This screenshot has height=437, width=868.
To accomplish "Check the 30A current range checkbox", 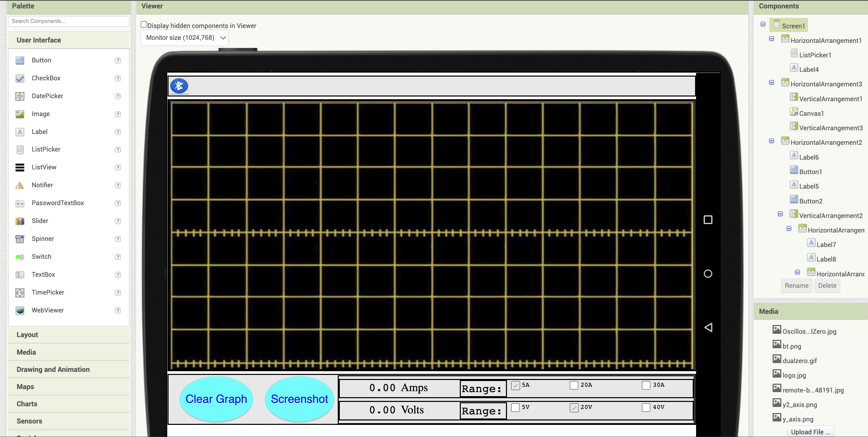I will (x=646, y=385).
